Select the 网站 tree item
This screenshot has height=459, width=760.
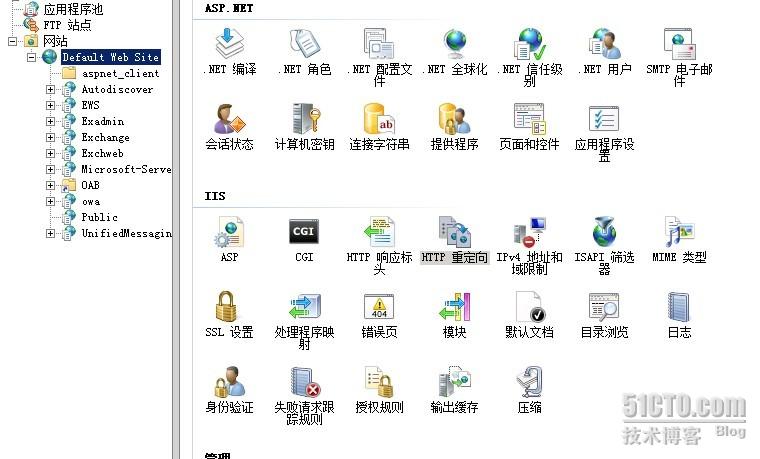55,41
